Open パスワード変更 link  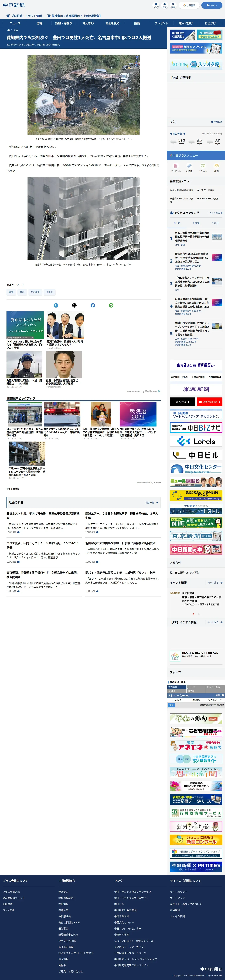click(206, 190)
